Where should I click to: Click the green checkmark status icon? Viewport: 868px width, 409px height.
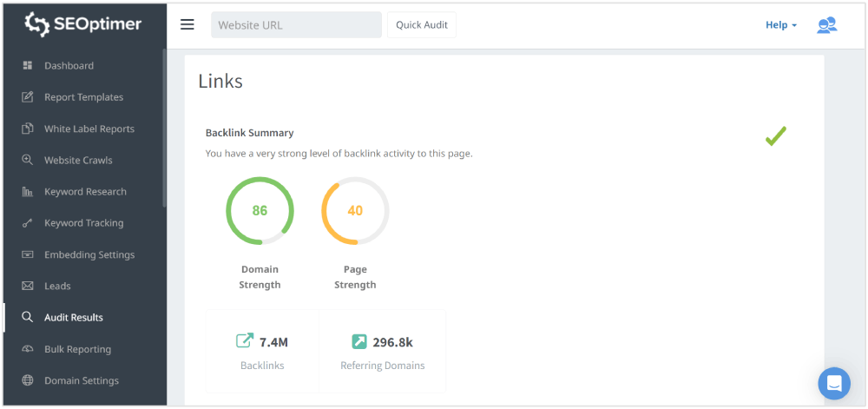tap(775, 136)
